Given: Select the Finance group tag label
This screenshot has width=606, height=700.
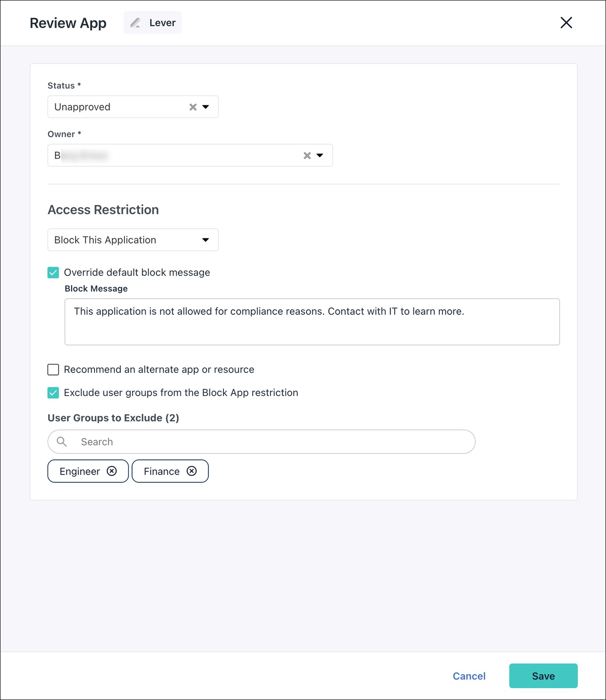Looking at the screenshot, I should point(162,472).
